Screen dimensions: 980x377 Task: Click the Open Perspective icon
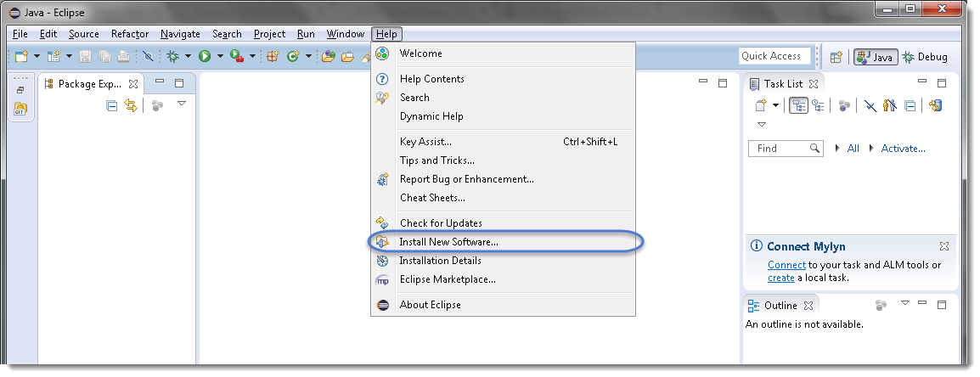pos(836,57)
